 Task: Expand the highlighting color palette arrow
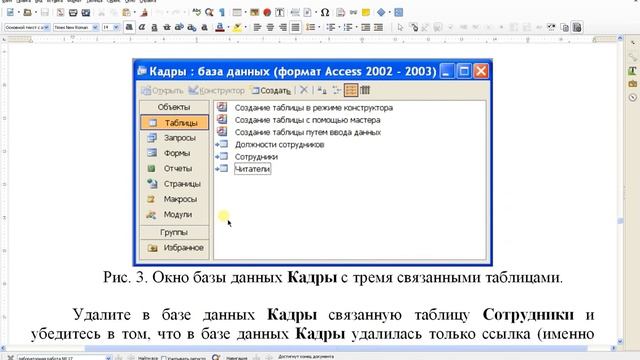point(245,27)
